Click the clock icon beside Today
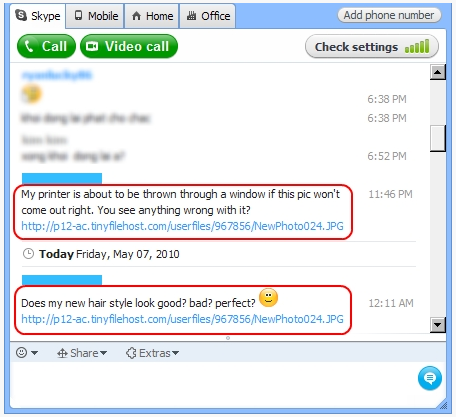 [x=28, y=254]
